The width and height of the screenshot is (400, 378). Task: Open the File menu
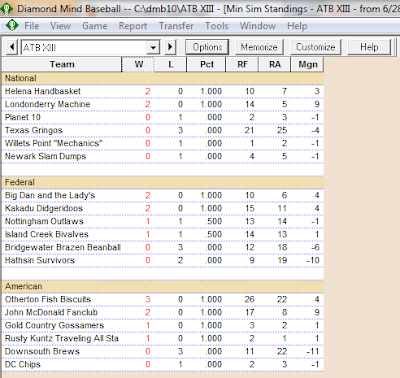click(31, 26)
